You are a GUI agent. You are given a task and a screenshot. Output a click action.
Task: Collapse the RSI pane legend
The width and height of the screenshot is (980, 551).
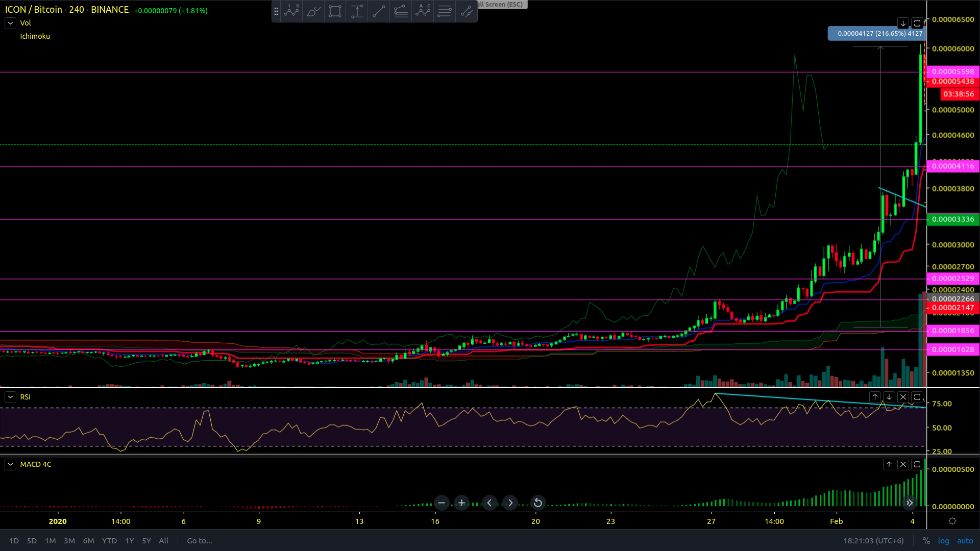tap(10, 397)
